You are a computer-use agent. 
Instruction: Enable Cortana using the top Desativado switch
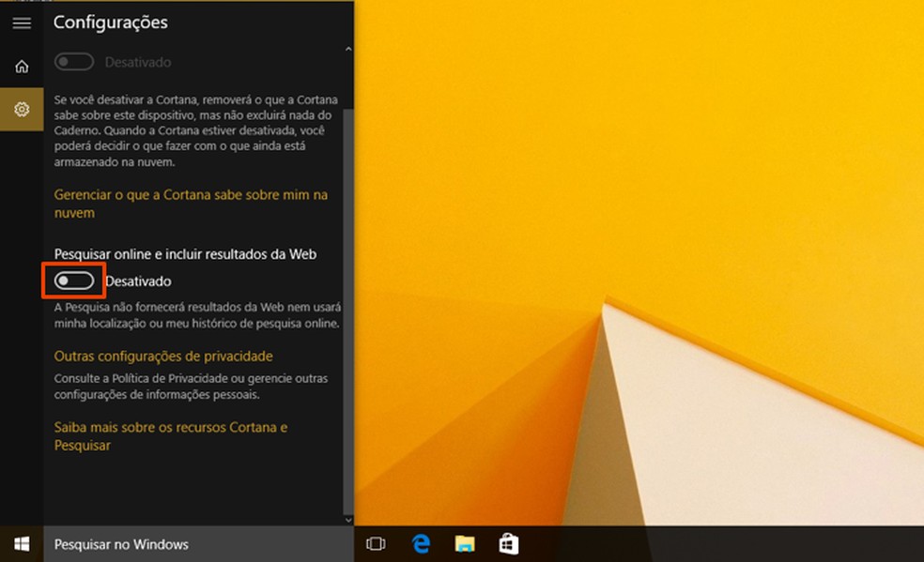73,61
